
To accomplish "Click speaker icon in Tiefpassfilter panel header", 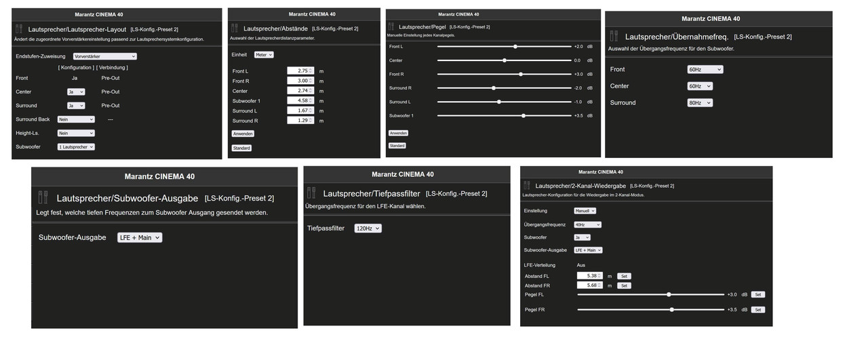I will point(311,193).
